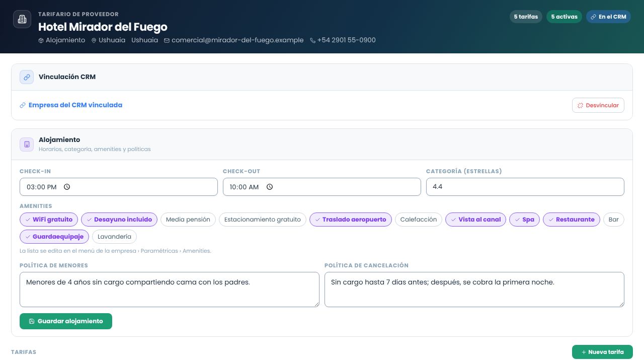Toggle the WiFi gratuito amenity
Image resolution: width=644 pixels, height=360 pixels.
point(49,220)
